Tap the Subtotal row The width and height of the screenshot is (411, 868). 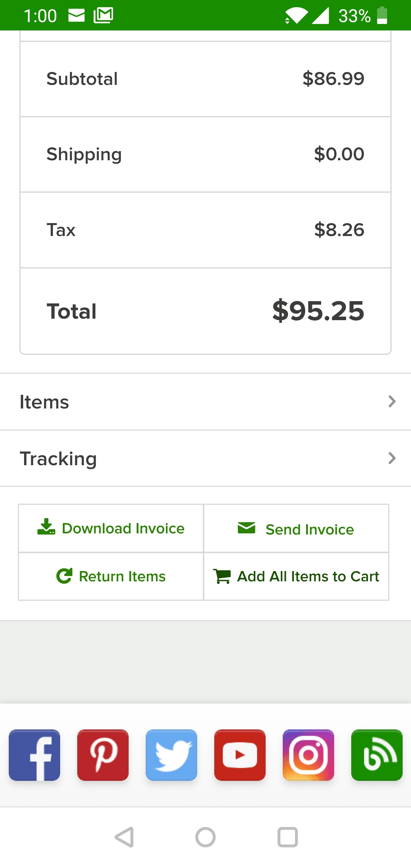point(205,79)
